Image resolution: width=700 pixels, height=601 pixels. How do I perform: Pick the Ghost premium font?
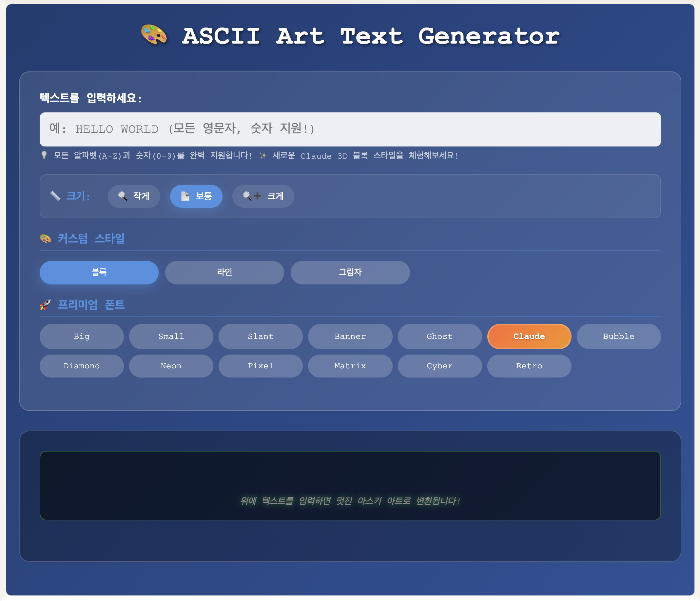(439, 337)
